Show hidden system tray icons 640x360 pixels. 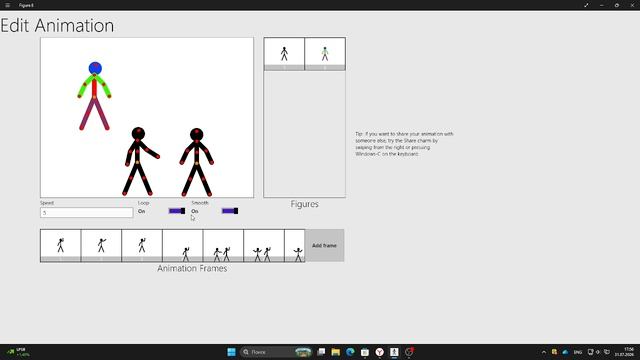click(x=544, y=352)
